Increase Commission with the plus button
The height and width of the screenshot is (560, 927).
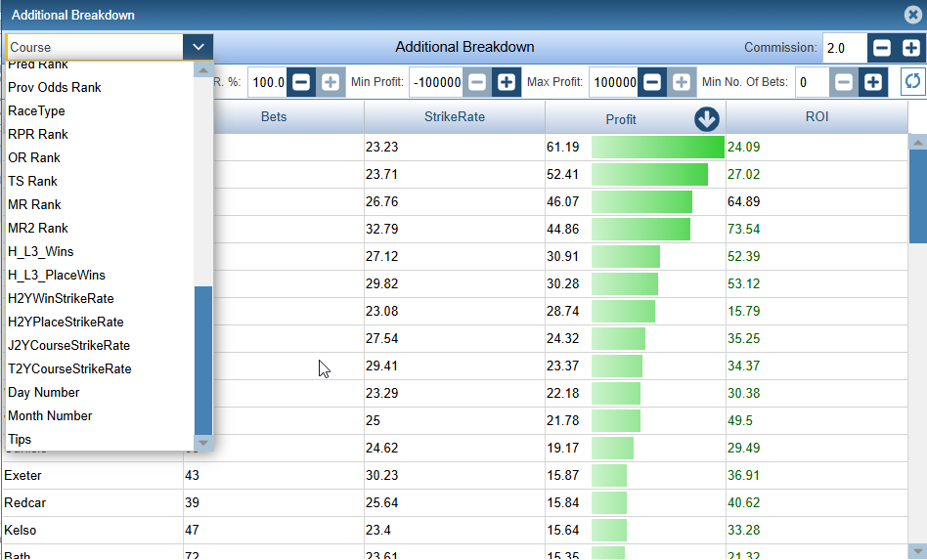coord(910,48)
